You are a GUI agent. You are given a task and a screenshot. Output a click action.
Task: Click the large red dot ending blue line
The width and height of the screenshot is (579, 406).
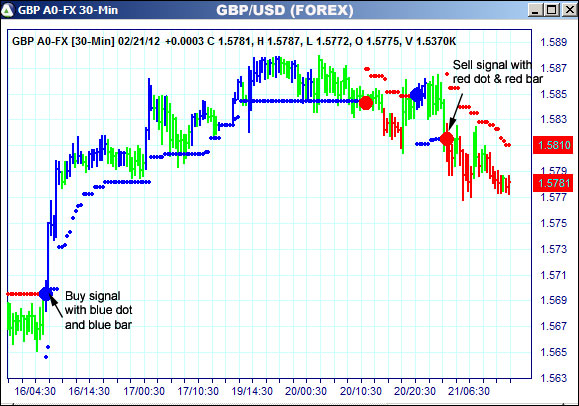tap(366, 103)
